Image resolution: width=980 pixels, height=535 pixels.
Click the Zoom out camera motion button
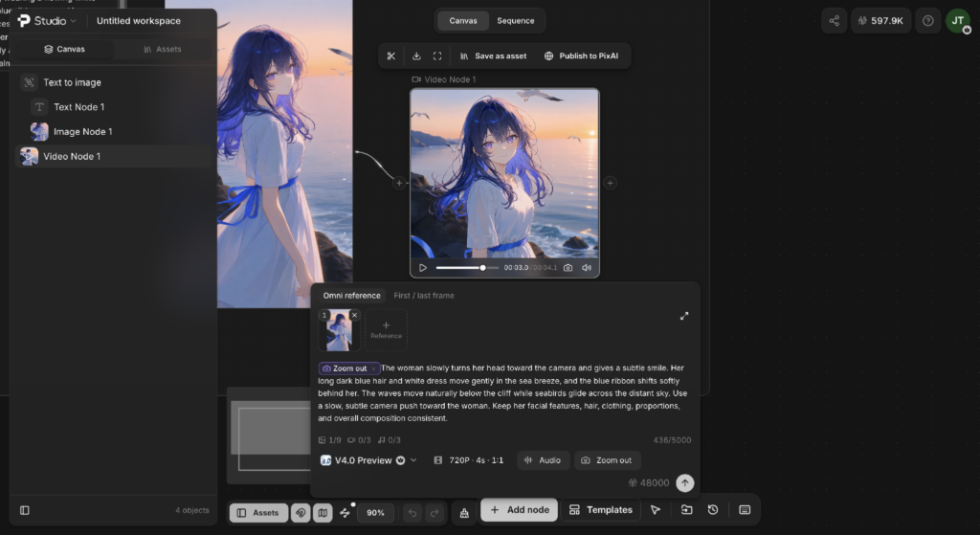[x=607, y=460]
